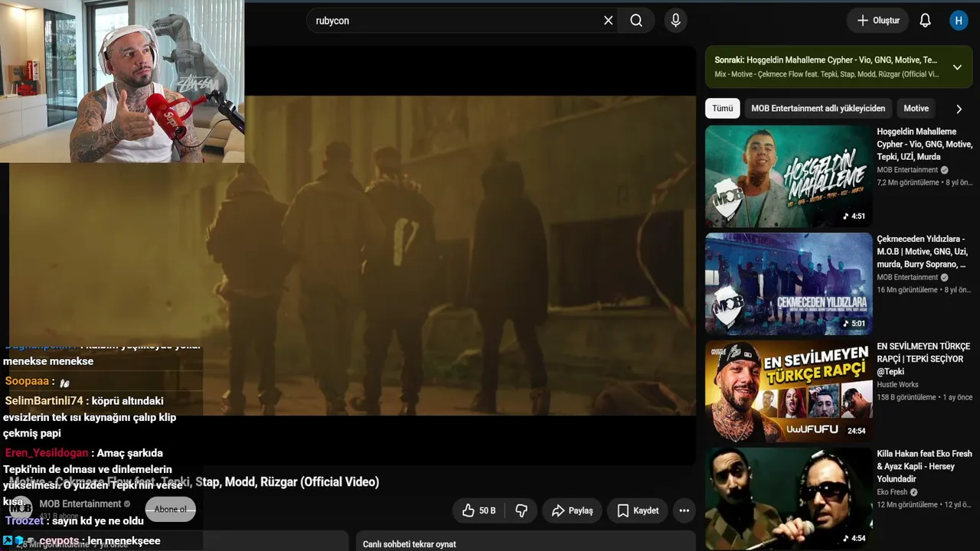Open MOB Entertainment channel under Çekmeceden Yıldızlara
This screenshot has height=551, width=980.
[907, 277]
